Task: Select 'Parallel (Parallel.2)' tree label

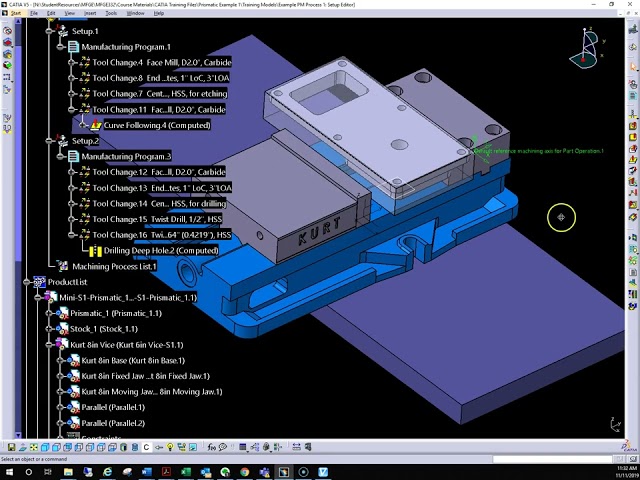Action: point(113,423)
